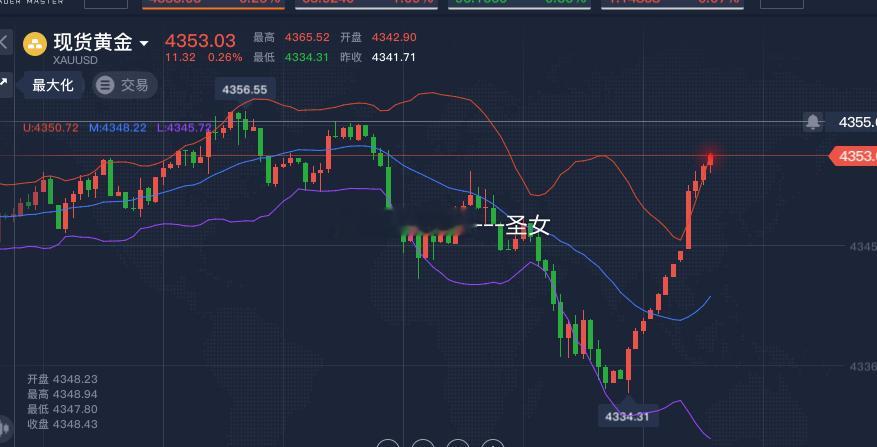Click the 最高 value 4365.52

307,37
